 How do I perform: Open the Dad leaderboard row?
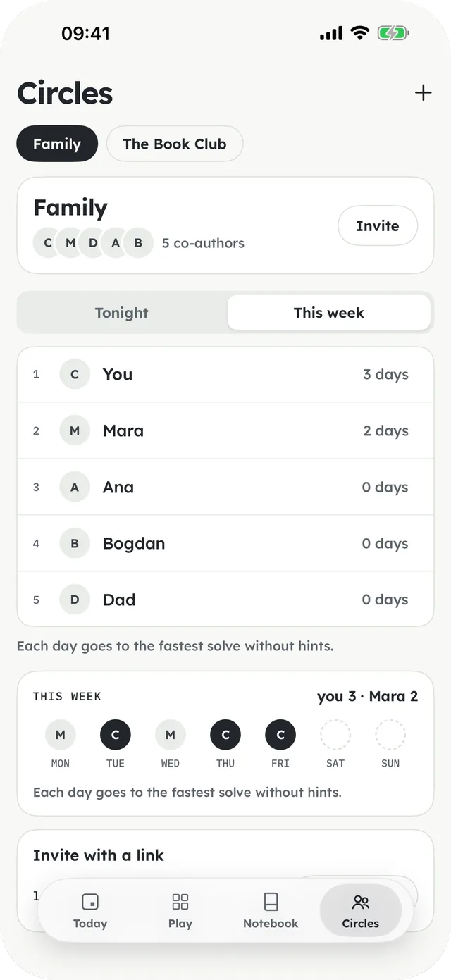[x=225, y=600]
